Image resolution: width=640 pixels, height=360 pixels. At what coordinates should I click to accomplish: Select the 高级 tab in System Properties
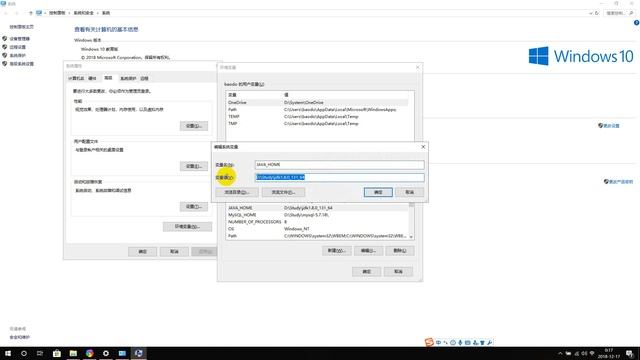point(108,78)
